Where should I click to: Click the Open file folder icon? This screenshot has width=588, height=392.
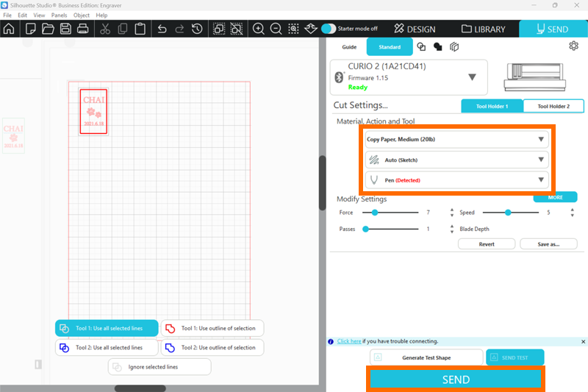pyautogui.click(x=48, y=29)
